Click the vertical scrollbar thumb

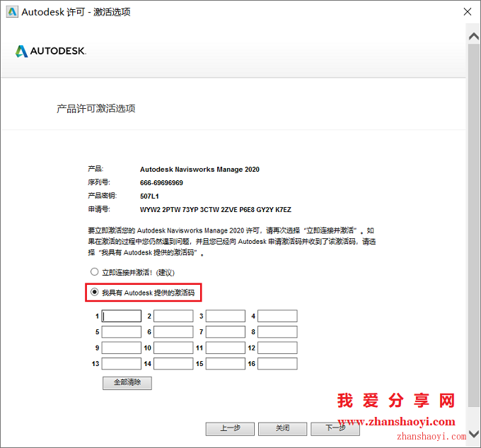[474, 225]
